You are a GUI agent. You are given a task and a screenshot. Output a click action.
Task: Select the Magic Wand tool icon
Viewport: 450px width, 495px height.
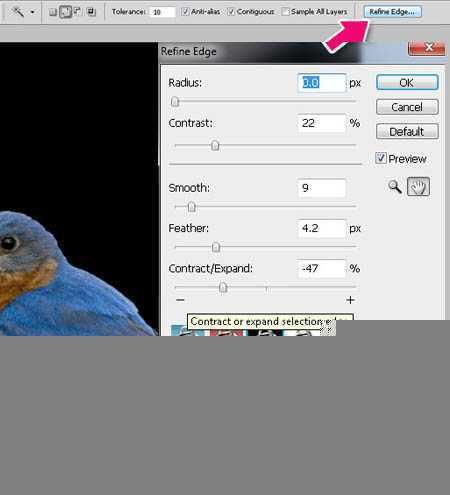(x=18, y=12)
